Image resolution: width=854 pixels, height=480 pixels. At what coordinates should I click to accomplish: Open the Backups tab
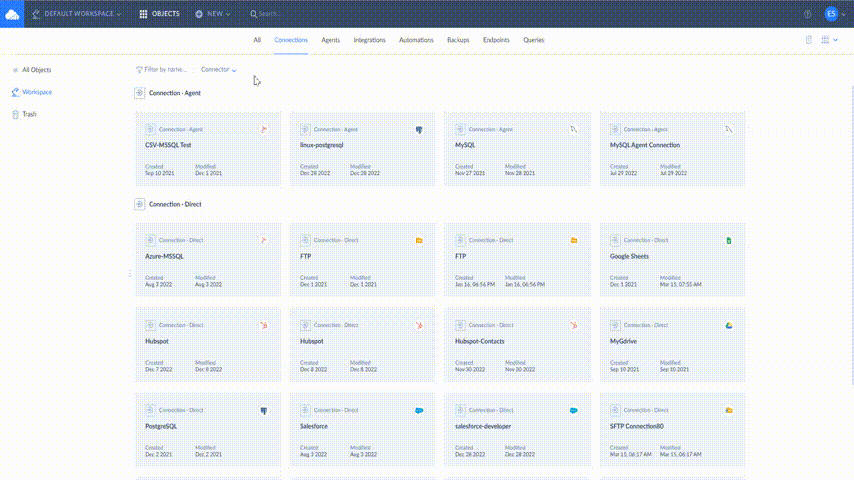(x=458, y=40)
